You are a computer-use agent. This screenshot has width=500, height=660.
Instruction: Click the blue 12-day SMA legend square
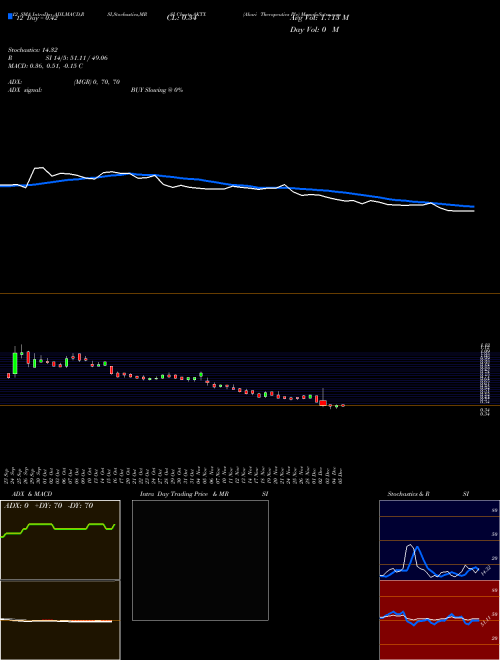[x=10, y=16]
